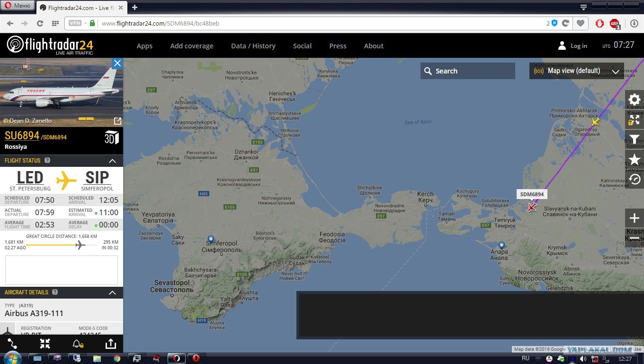The image size is (644, 364).
Task: Open map settings gear icon
Action: (x=635, y=99)
